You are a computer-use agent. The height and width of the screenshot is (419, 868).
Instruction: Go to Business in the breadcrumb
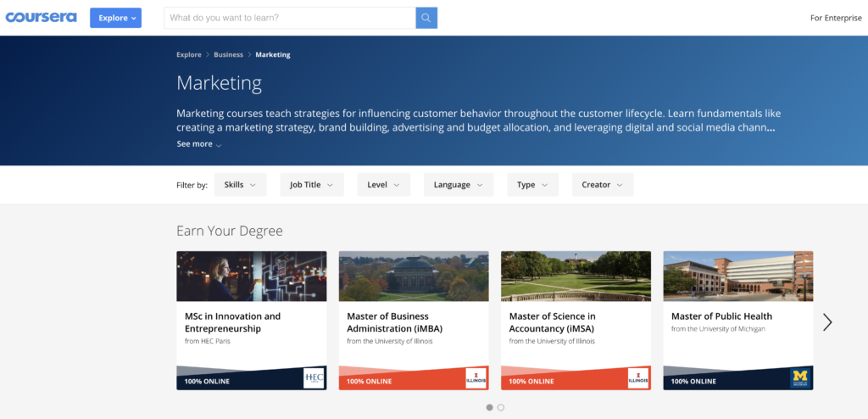click(229, 55)
